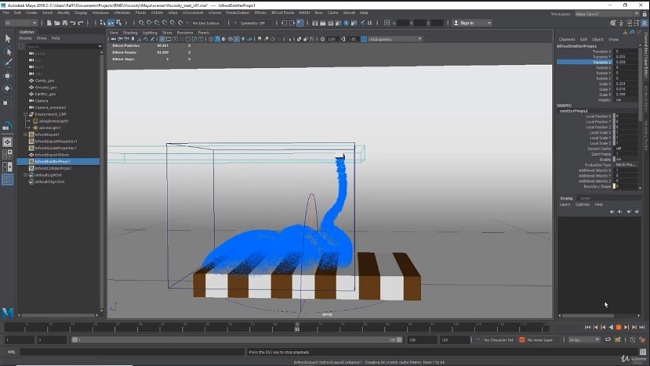650x366 pixels.
Task: Click the No Anim Layer button
Action: tap(540, 340)
